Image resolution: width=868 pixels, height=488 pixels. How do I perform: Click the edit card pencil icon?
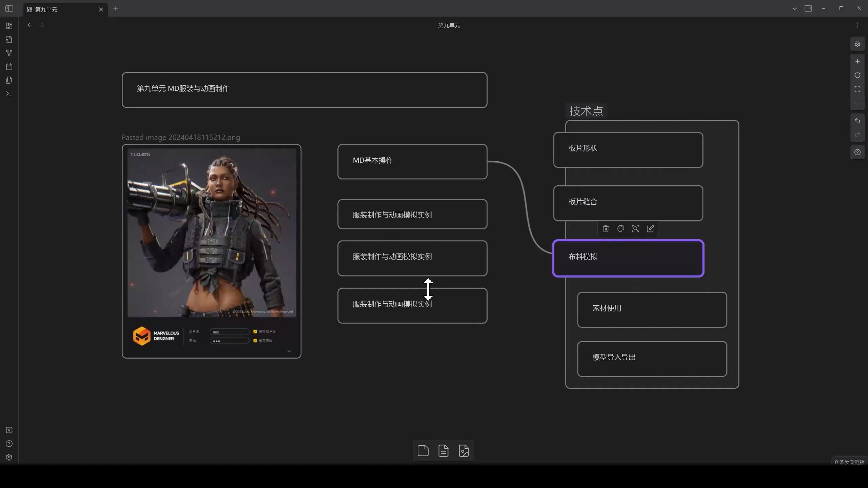(650, 229)
